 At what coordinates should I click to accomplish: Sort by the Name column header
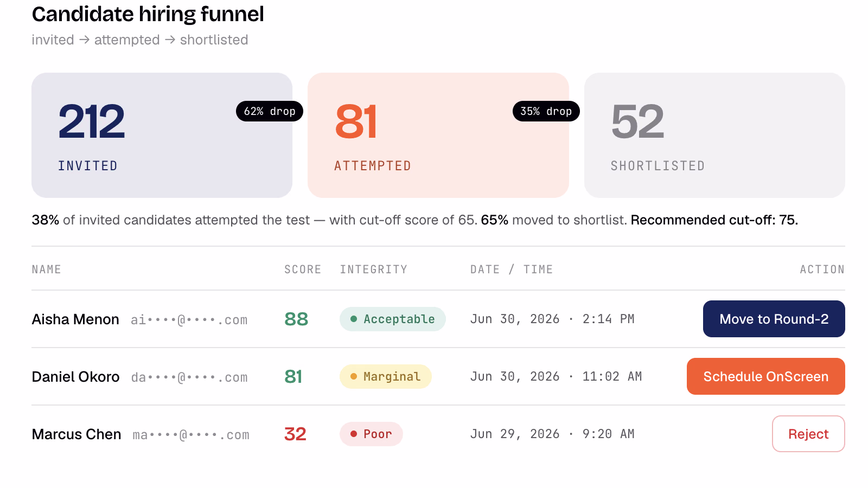(46, 269)
